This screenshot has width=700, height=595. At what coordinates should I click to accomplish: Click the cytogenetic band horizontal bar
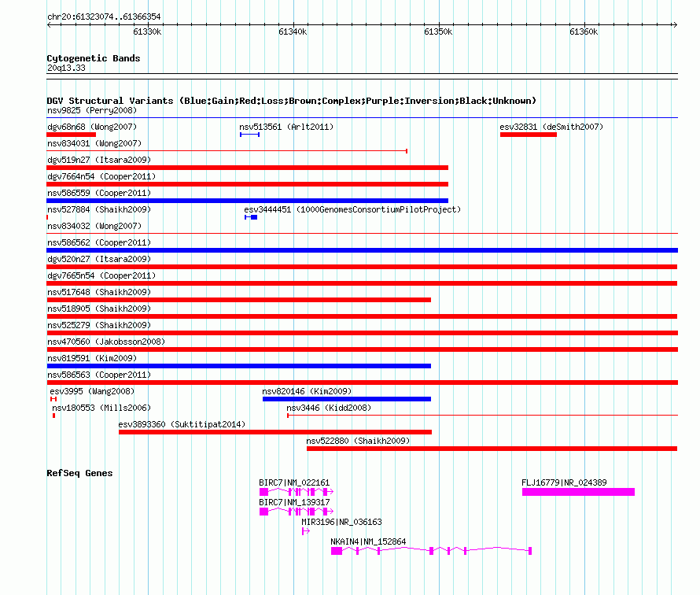coord(362,76)
